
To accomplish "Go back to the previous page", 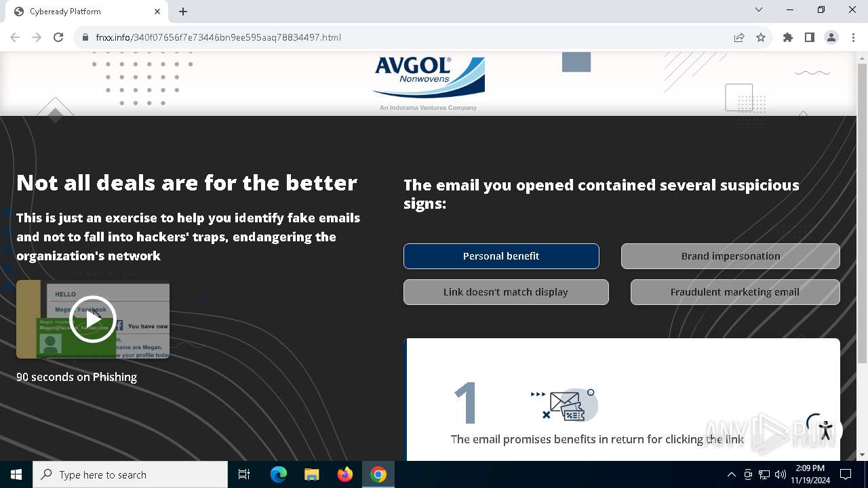I will click(x=15, y=37).
